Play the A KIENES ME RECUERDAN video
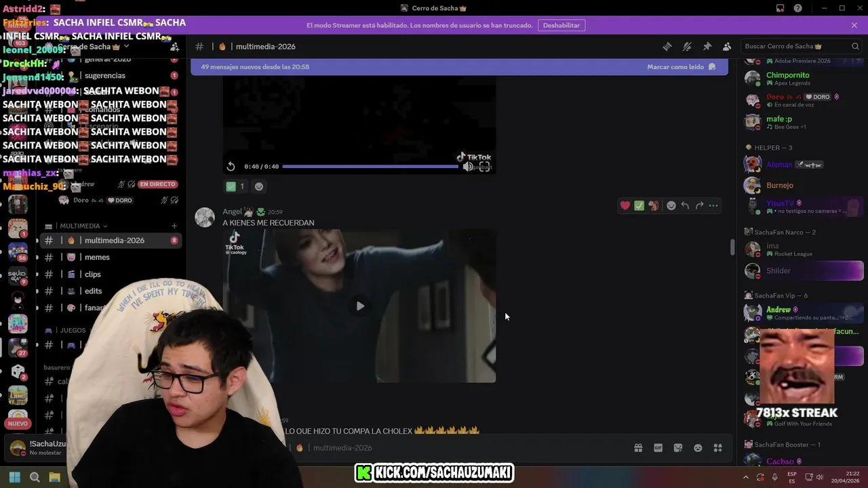868x488 pixels. coord(360,306)
